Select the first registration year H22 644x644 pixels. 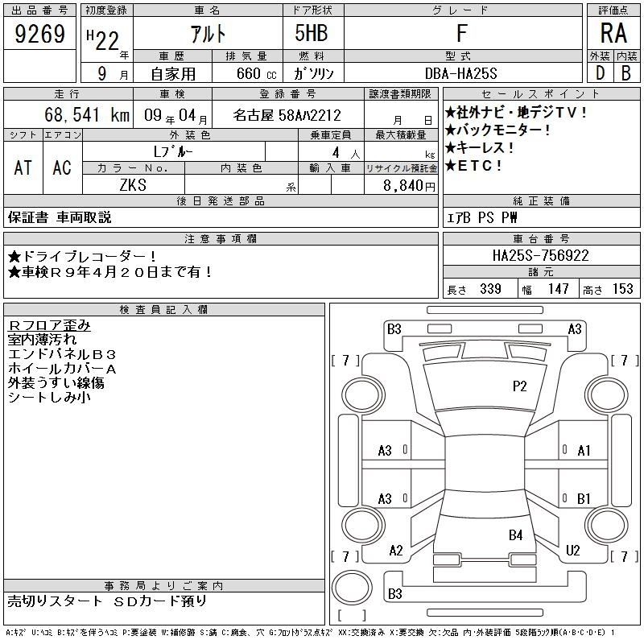click(103, 39)
